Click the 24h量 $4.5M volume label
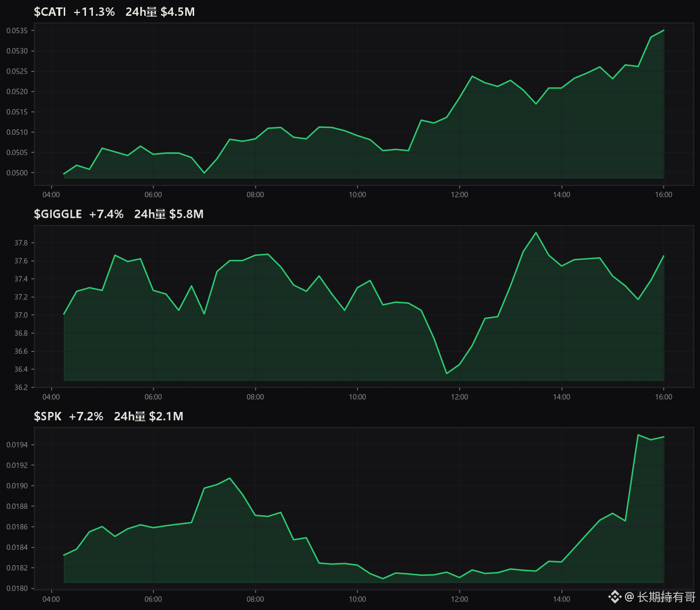Image resolution: width=700 pixels, height=610 pixels. click(x=160, y=12)
